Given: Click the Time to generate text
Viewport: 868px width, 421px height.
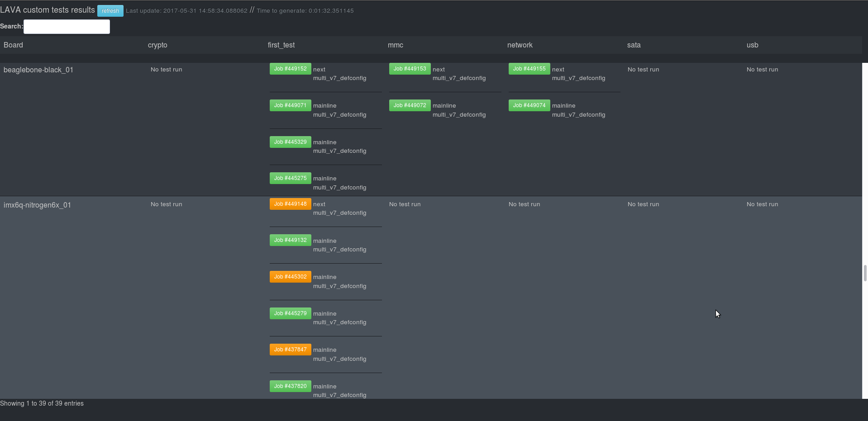Looking at the screenshot, I should click(x=305, y=11).
